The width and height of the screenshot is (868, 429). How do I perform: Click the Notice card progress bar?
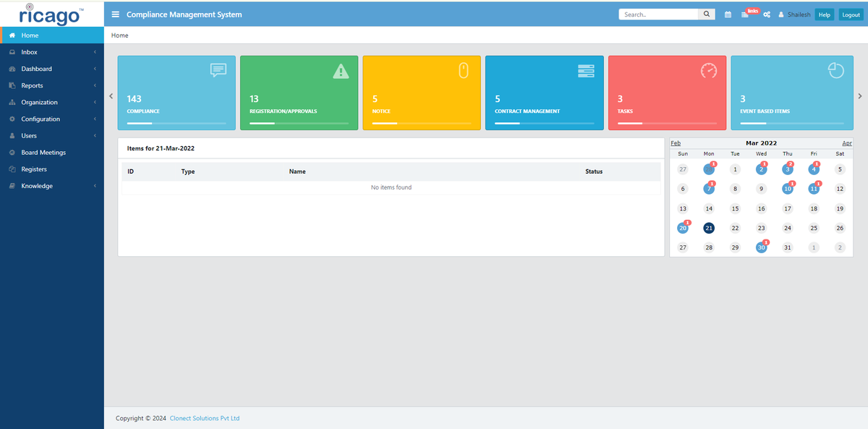tap(422, 124)
